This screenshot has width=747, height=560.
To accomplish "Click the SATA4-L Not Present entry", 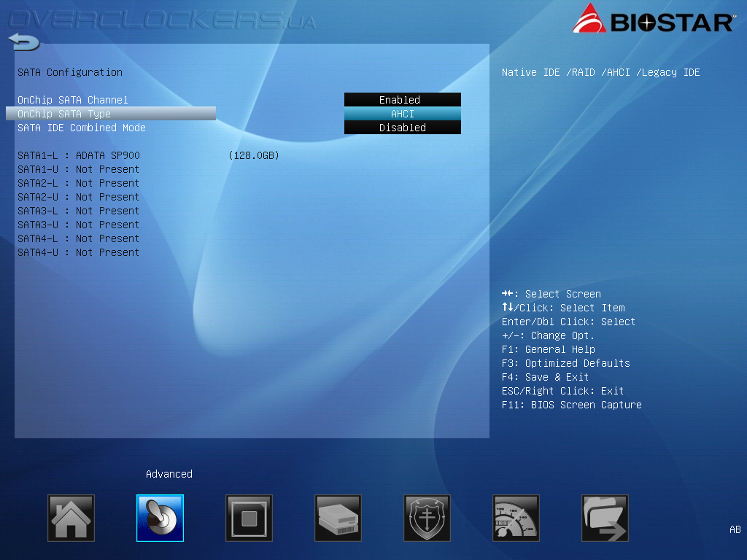I will click(x=79, y=238).
